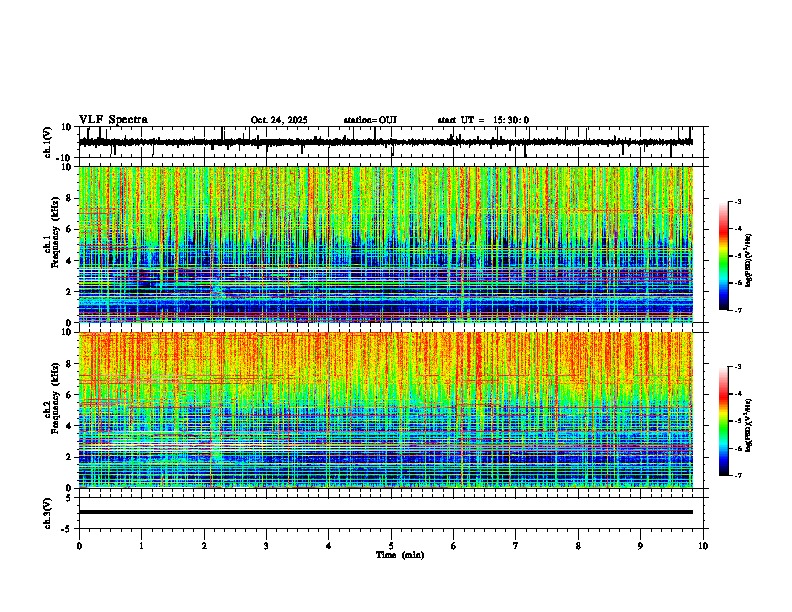792x612 pixels.
Task: Click the time axis tick label "1"
Action: tap(141, 546)
